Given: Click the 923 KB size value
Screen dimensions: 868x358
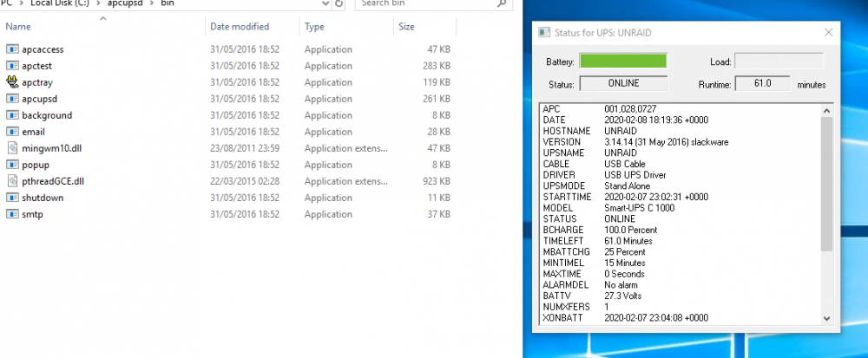Looking at the screenshot, I should coord(436,181).
